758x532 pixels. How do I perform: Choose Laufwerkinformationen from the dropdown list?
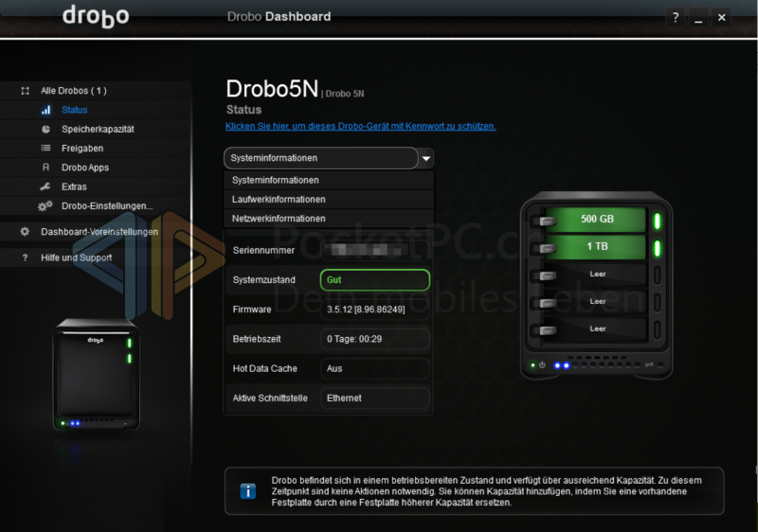point(329,200)
